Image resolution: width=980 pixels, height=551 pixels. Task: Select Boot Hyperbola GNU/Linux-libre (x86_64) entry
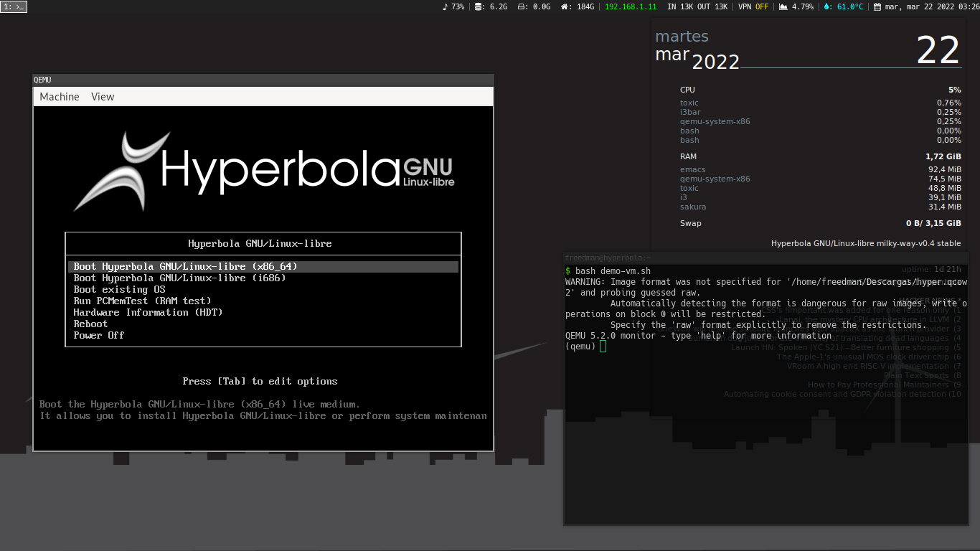coord(263,266)
